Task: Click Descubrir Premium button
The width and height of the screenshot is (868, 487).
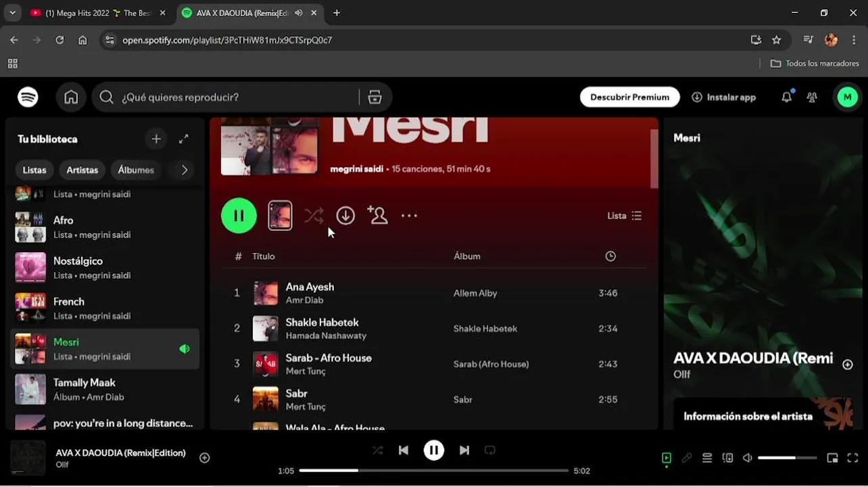Action: pyautogui.click(x=629, y=97)
